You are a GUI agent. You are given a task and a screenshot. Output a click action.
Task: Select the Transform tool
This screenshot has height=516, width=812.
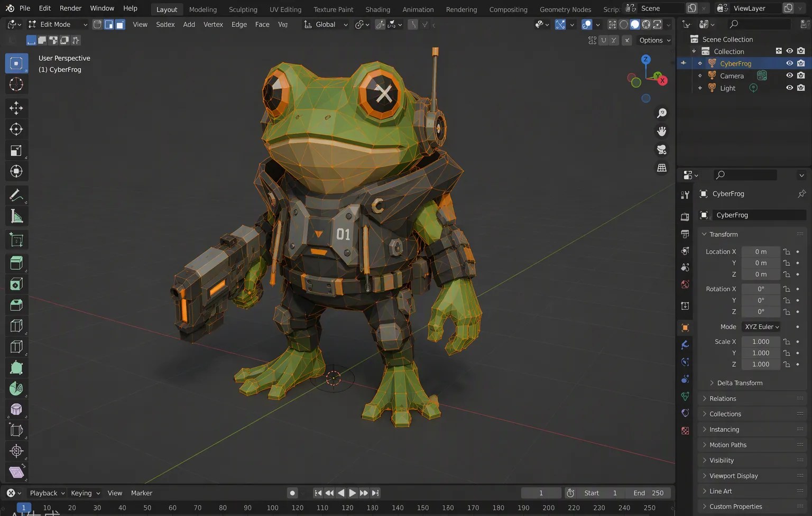click(x=16, y=171)
